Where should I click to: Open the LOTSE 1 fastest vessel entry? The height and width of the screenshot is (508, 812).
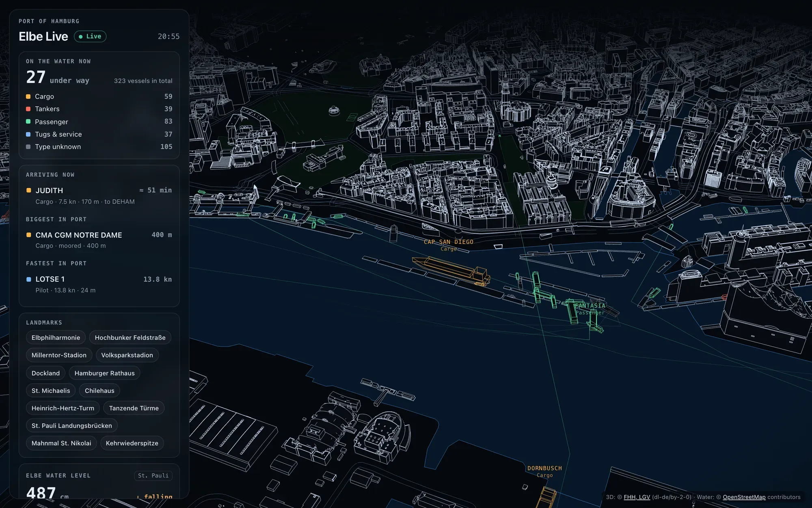[x=99, y=284]
